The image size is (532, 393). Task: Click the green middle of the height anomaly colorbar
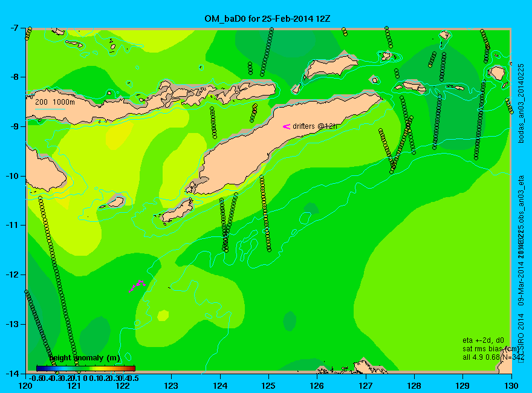coord(86,368)
